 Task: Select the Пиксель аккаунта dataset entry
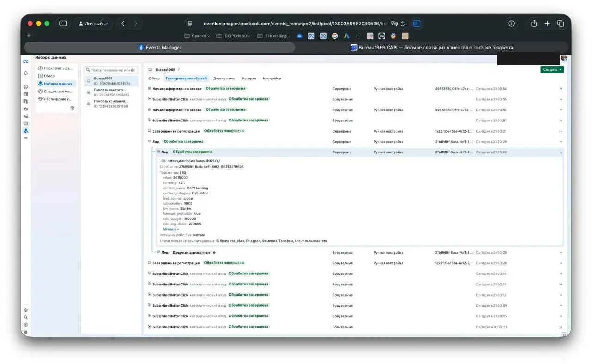[x=111, y=92]
